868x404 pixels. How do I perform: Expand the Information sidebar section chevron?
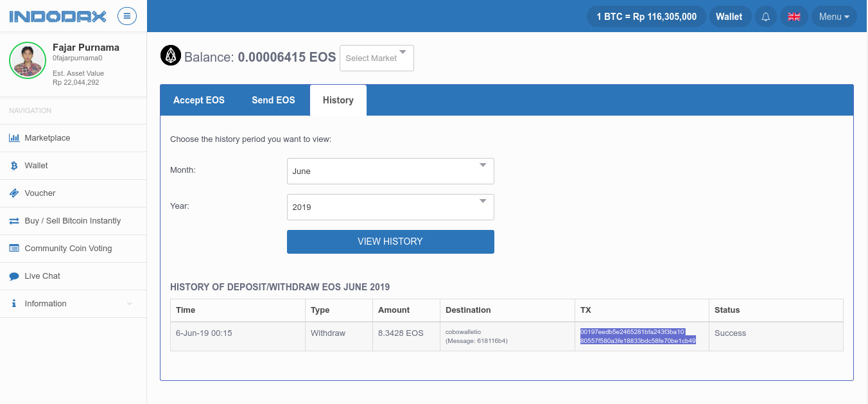tap(130, 304)
